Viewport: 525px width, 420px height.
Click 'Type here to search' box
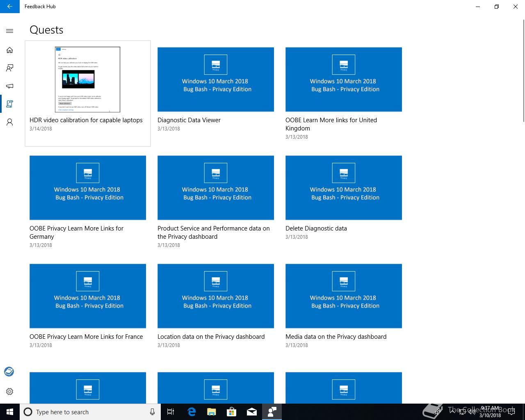pos(90,412)
